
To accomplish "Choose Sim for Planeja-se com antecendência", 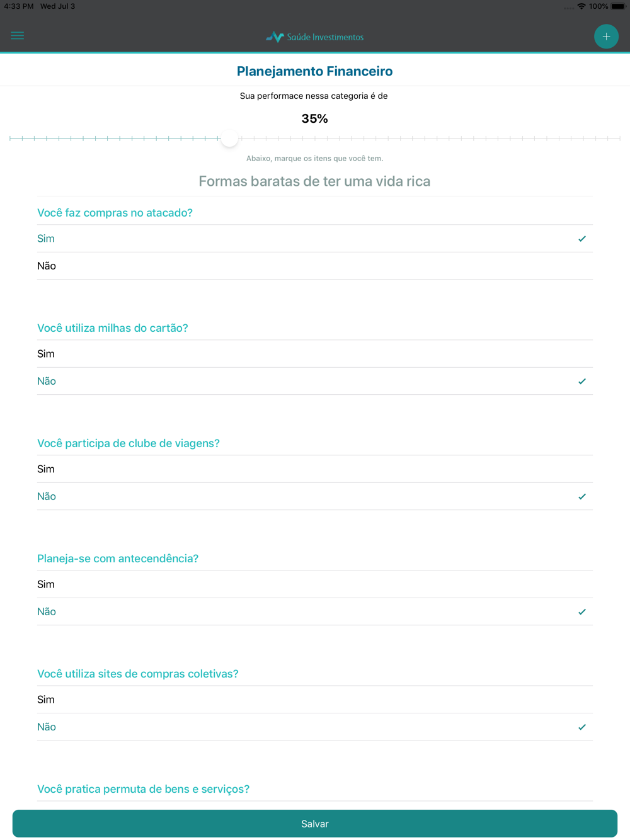I will 315,584.
